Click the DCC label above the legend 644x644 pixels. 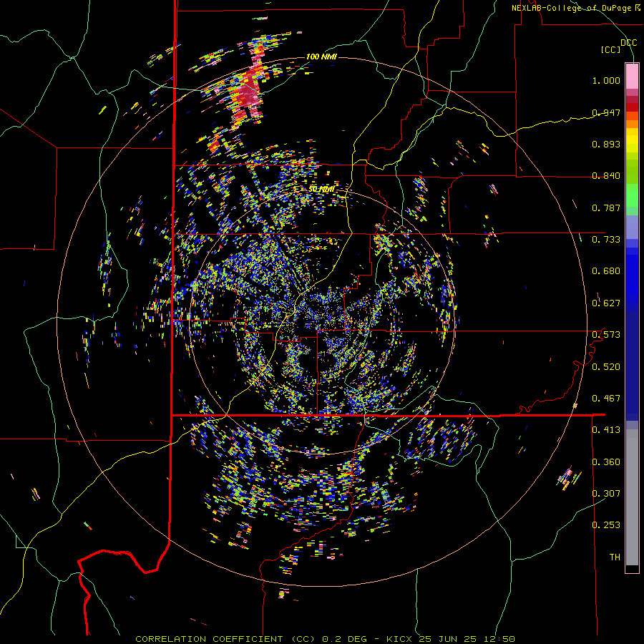(x=628, y=43)
